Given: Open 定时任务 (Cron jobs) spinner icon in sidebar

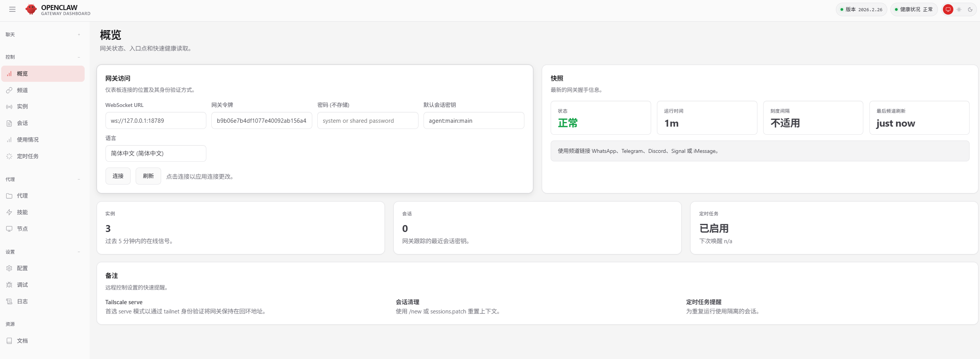Looking at the screenshot, I should [9, 156].
